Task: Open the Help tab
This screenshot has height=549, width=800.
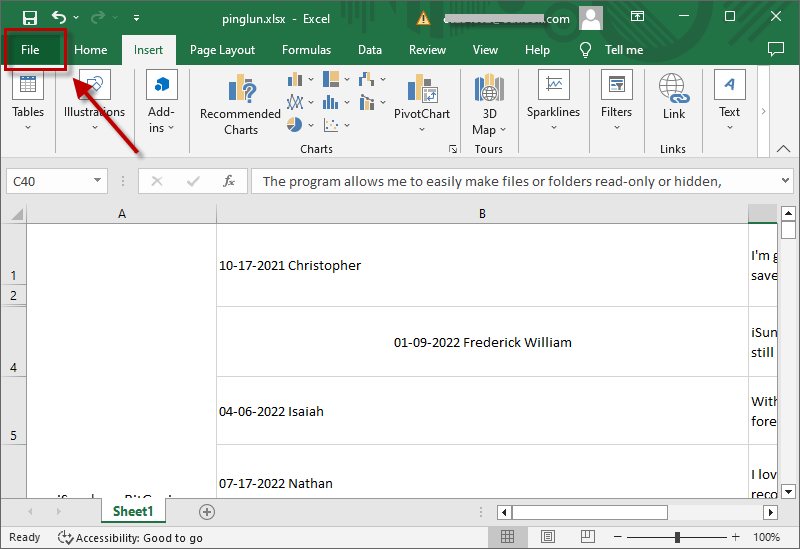Action: click(x=537, y=49)
